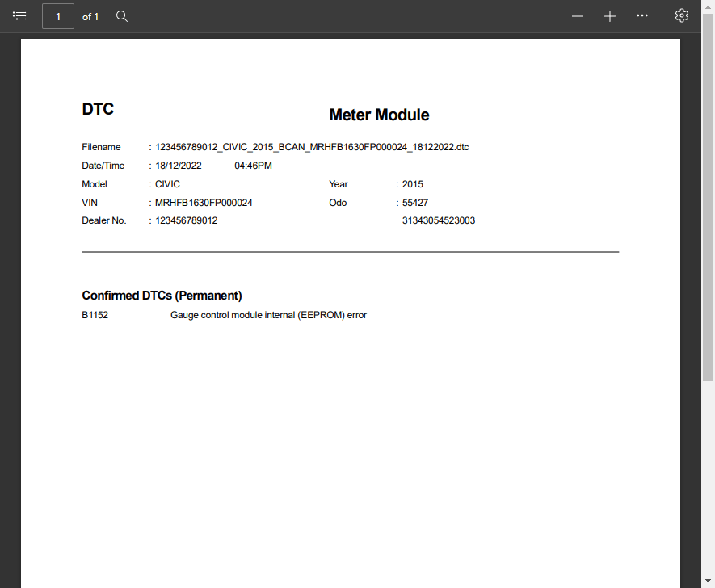Click the vertical scrollbar thumb
This screenshot has height=588, width=715.
click(x=709, y=197)
